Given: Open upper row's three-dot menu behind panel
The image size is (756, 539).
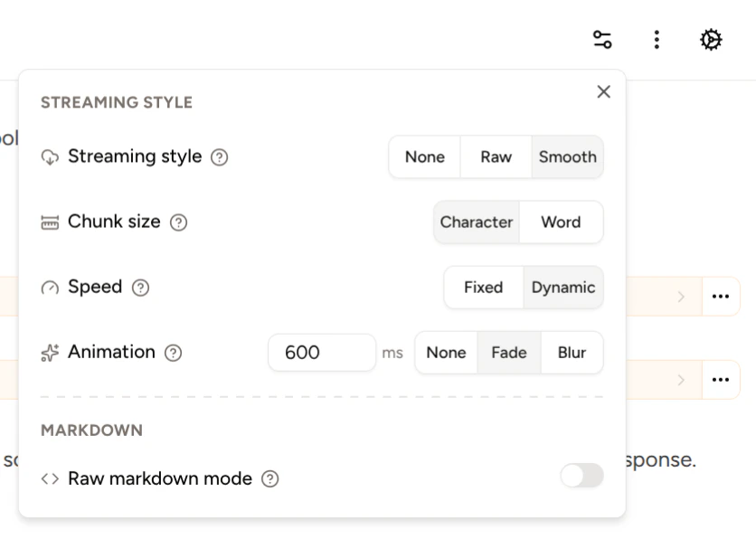Looking at the screenshot, I should point(721,296).
